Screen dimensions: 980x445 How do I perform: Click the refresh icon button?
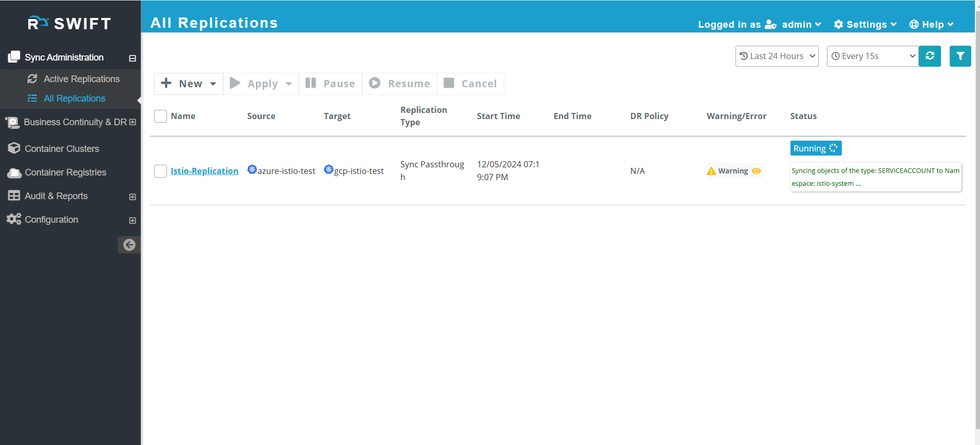[930, 56]
